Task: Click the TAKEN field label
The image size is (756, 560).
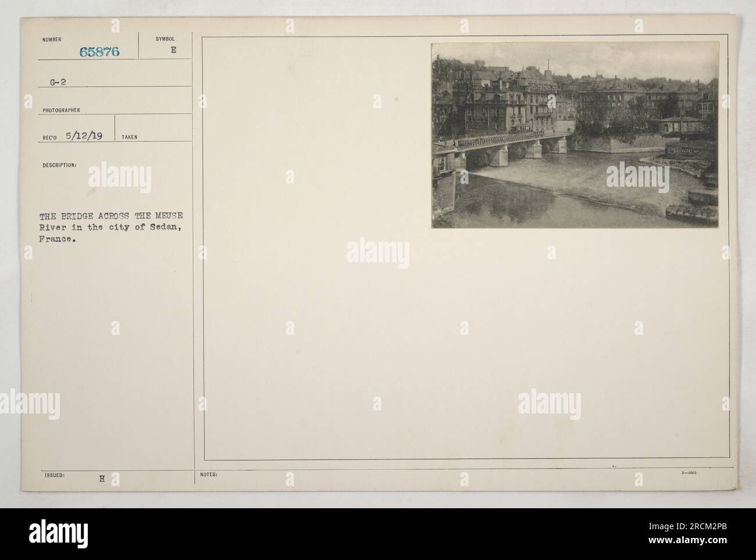Action: pos(130,138)
